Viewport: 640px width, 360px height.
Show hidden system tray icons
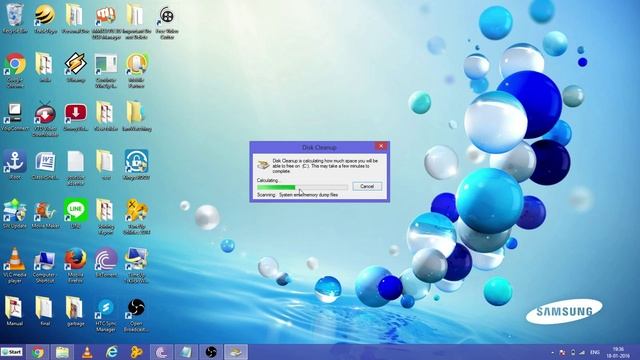pos(553,352)
